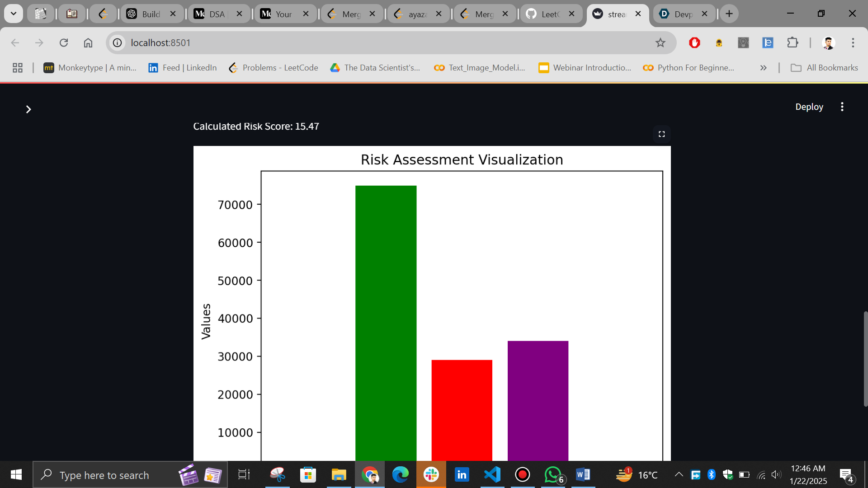Click the Deploy button
Image resolution: width=868 pixels, height=488 pixels.
[x=809, y=107]
